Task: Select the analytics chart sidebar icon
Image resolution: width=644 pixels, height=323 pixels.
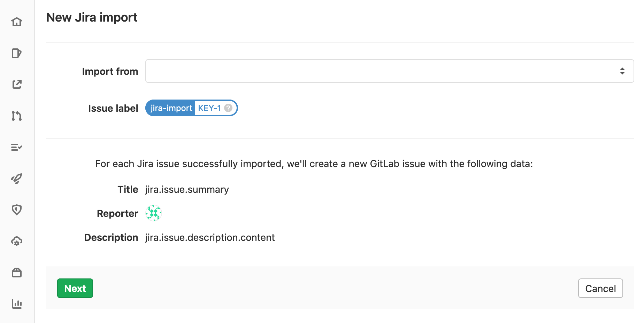Action: click(x=17, y=304)
